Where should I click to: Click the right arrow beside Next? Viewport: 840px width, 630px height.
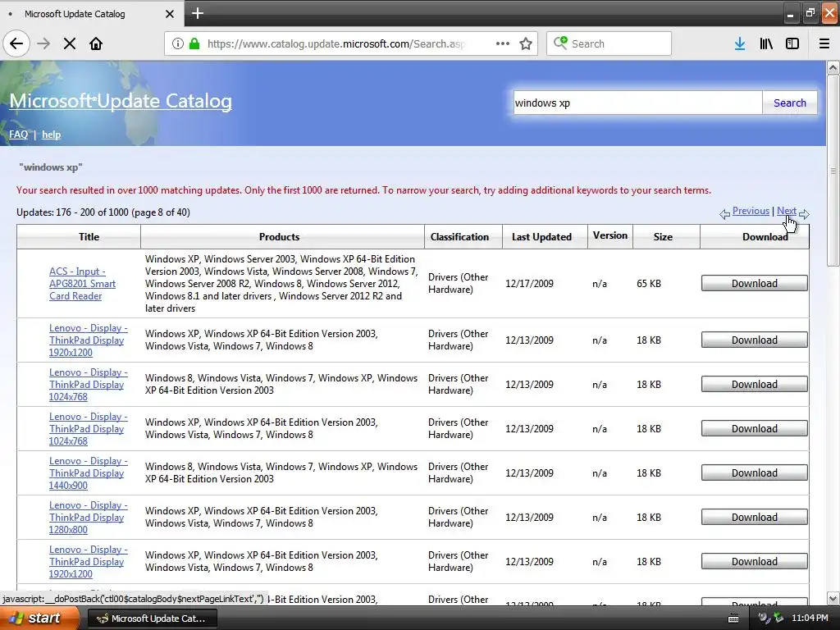click(804, 214)
